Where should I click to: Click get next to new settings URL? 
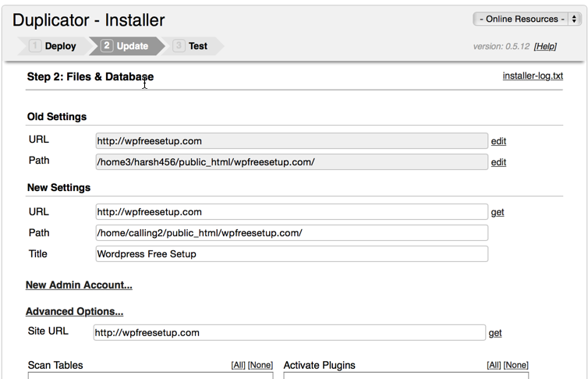point(497,212)
